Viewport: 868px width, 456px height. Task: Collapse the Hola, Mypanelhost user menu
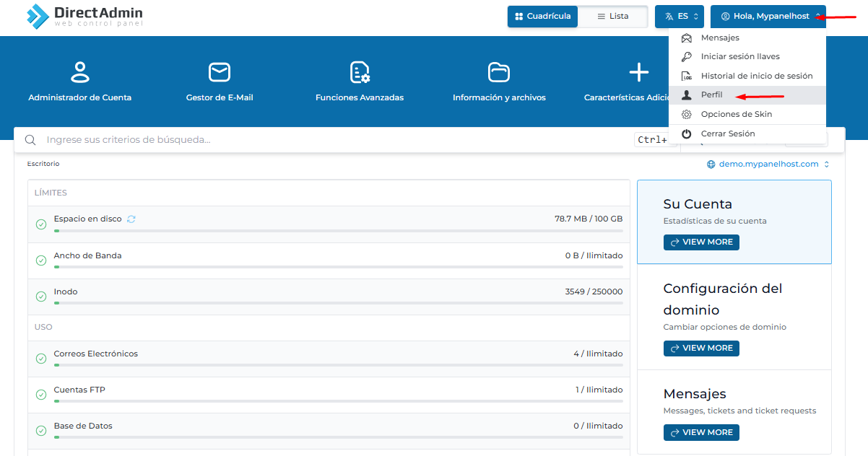768,17
